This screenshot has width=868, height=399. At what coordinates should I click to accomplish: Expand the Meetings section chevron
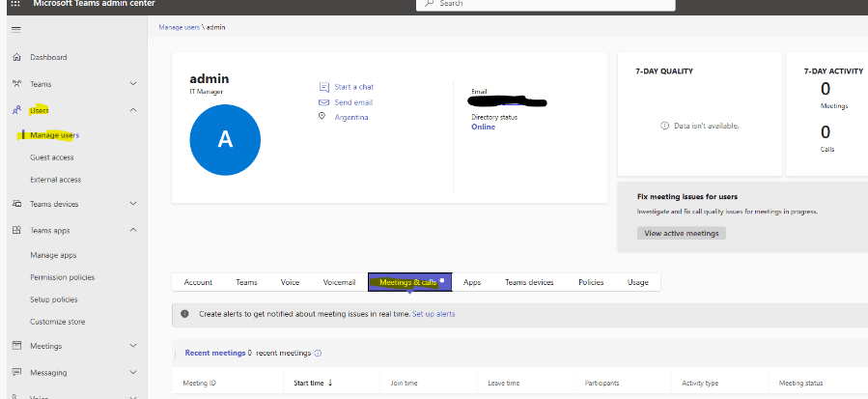tap(133, 345)
